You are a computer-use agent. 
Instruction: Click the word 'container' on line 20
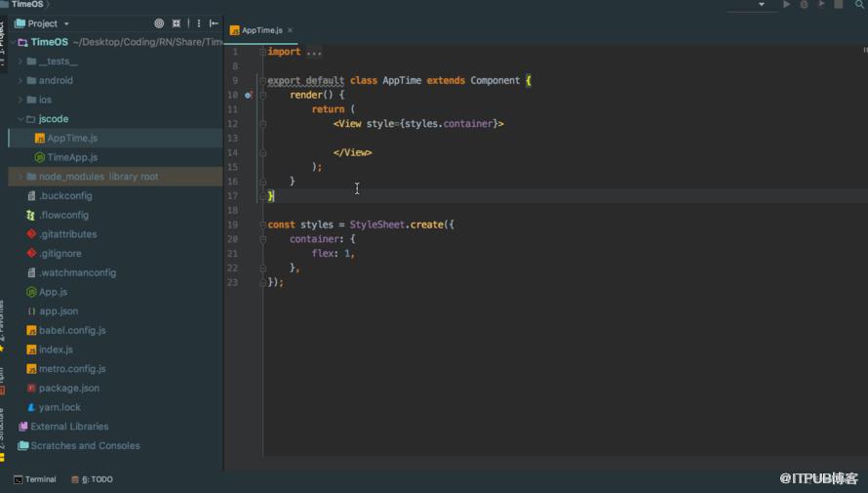tap(313, 239)
